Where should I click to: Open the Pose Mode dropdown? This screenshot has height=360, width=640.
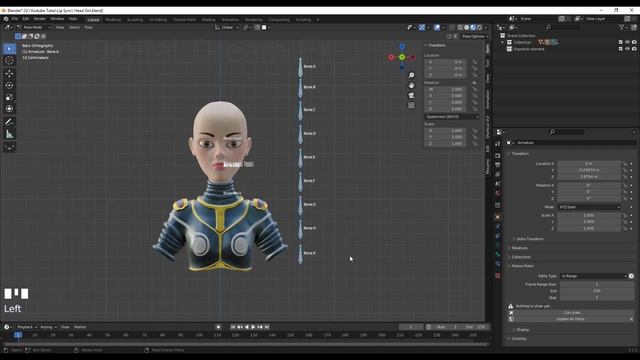[x=33, y=27]
